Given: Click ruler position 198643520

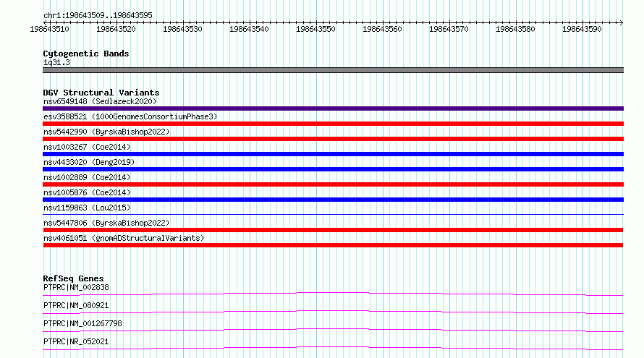Looking at the screenshot, I should click(116, 29).
